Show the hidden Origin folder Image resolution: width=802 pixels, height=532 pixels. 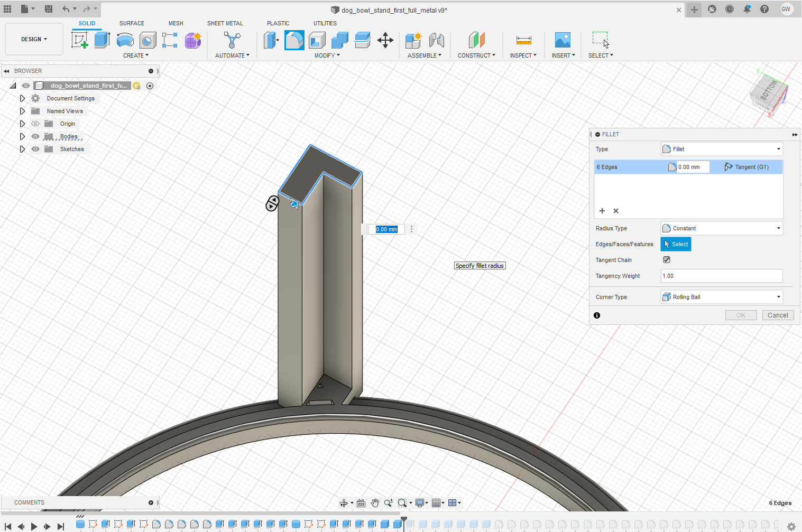pos(35,124)
